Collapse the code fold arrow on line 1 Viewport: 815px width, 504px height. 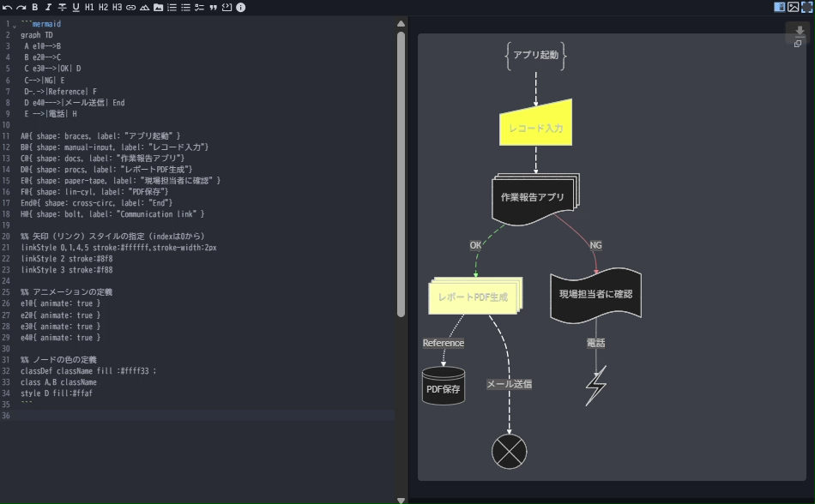(15, 25)
